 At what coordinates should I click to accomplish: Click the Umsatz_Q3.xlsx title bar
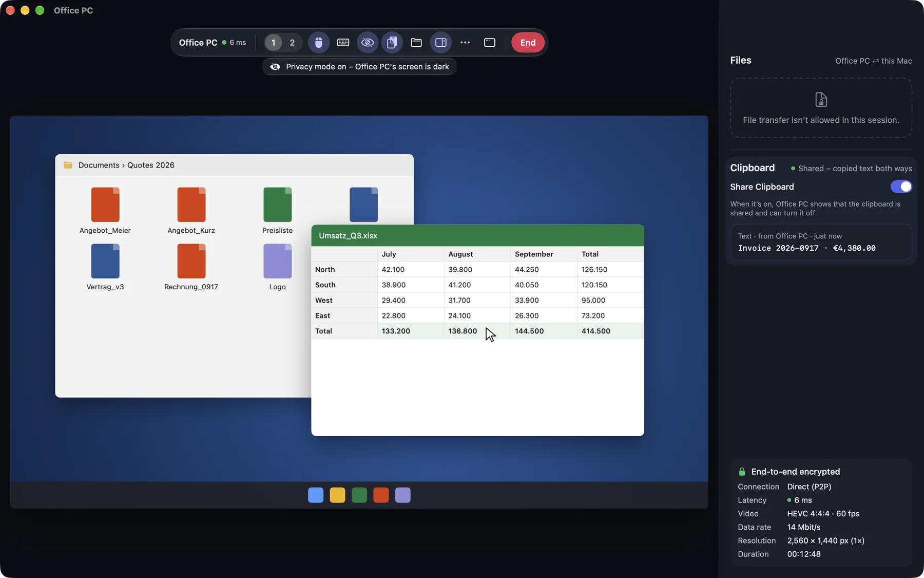point(477,235)
